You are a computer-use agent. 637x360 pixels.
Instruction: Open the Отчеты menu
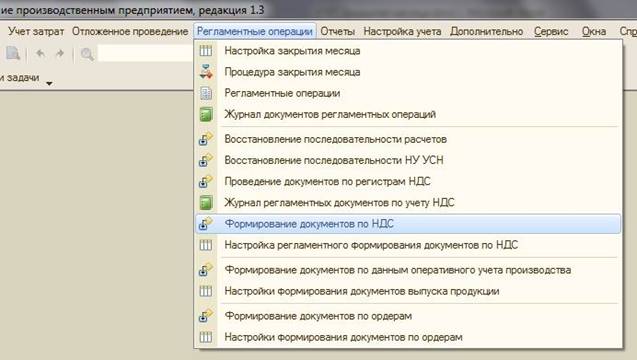(338, 31)
